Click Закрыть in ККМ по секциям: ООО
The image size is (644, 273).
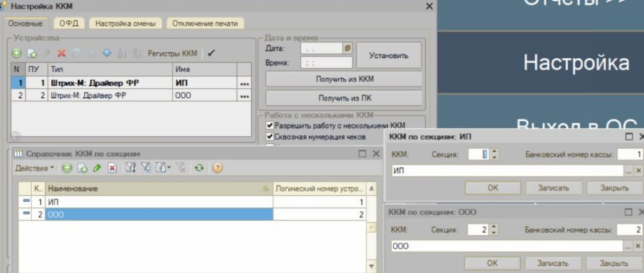pyautogui.click(x=614, y=263)
